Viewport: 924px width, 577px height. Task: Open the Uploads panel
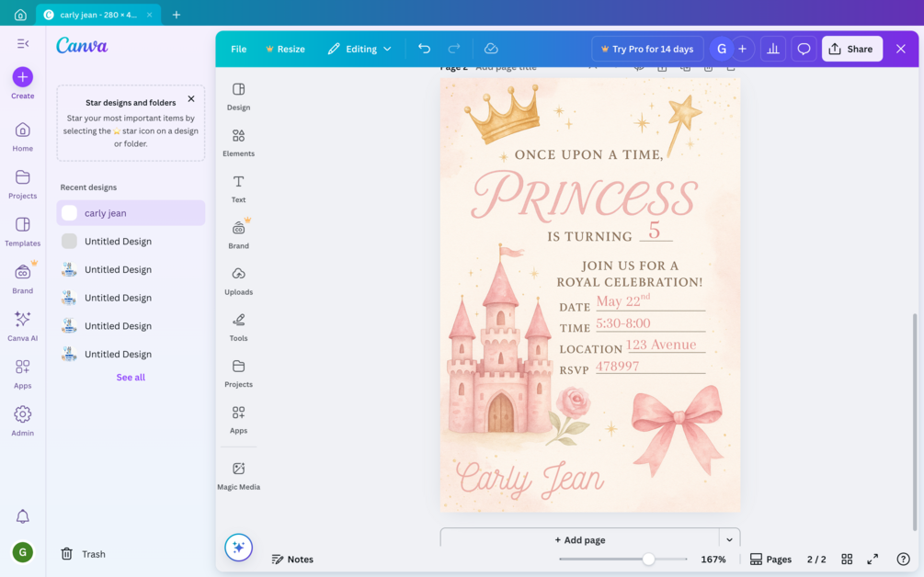click(239, 281)
